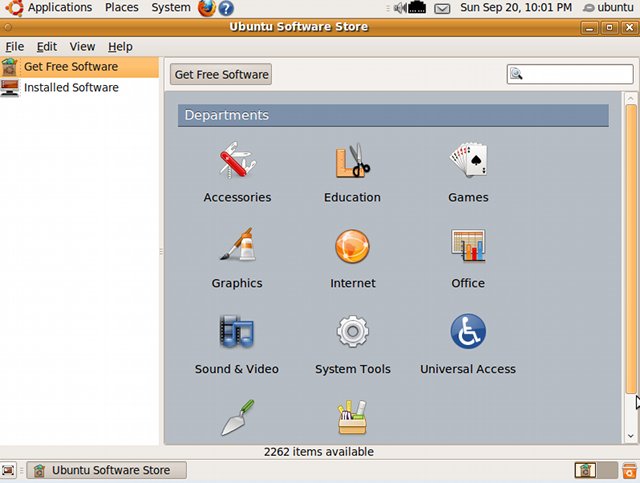Open the System Tools gear icon
640x483 pixels.
353,331
